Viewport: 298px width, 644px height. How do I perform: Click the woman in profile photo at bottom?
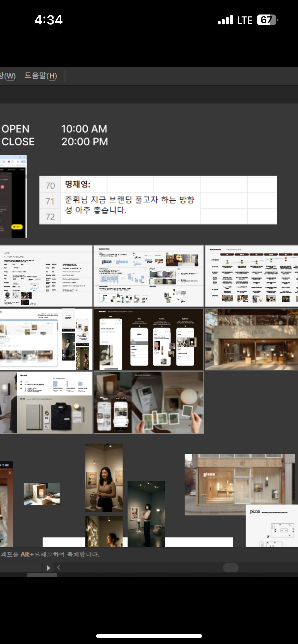pos(104,531)
